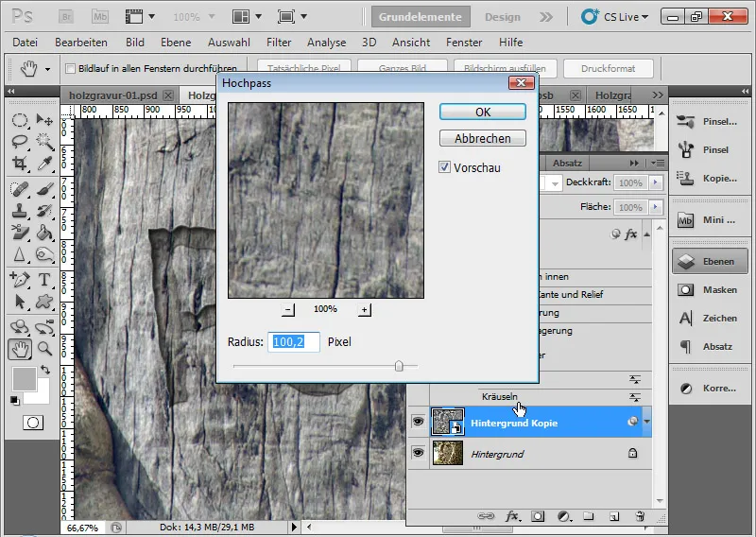Select the 3D Camera Orbit tool

(44, 327)
